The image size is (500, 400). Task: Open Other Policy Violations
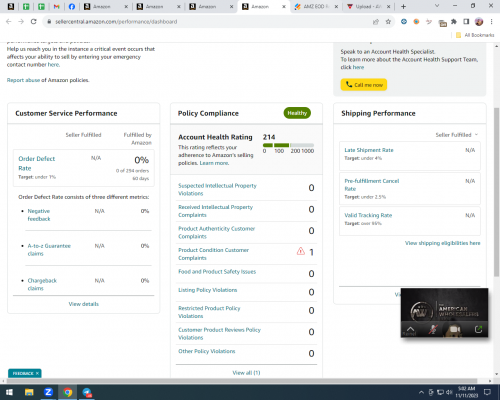(207, 351)
